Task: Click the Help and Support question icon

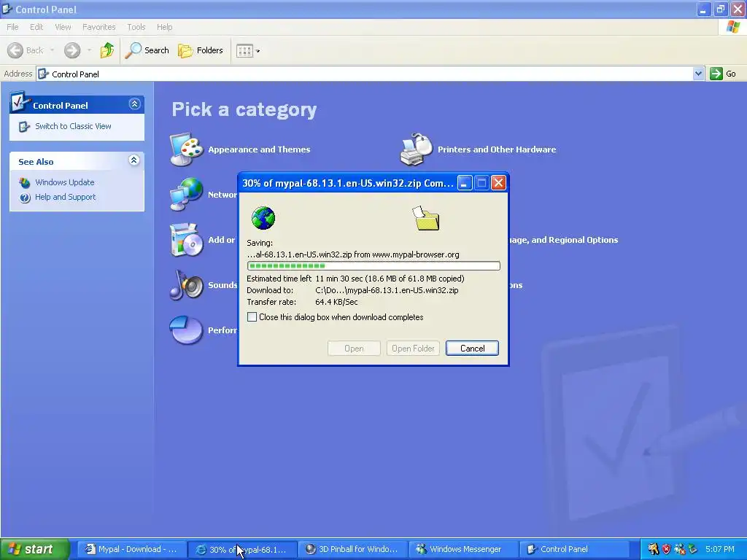Action: coord(25,198)
